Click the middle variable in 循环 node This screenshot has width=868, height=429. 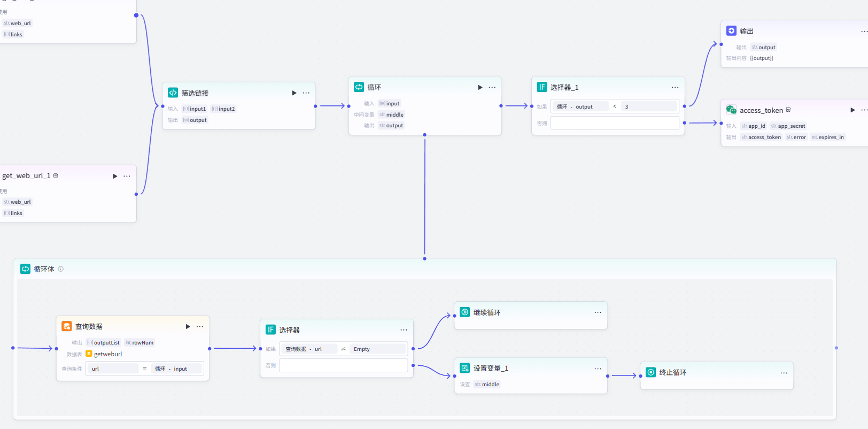point(391,114)
